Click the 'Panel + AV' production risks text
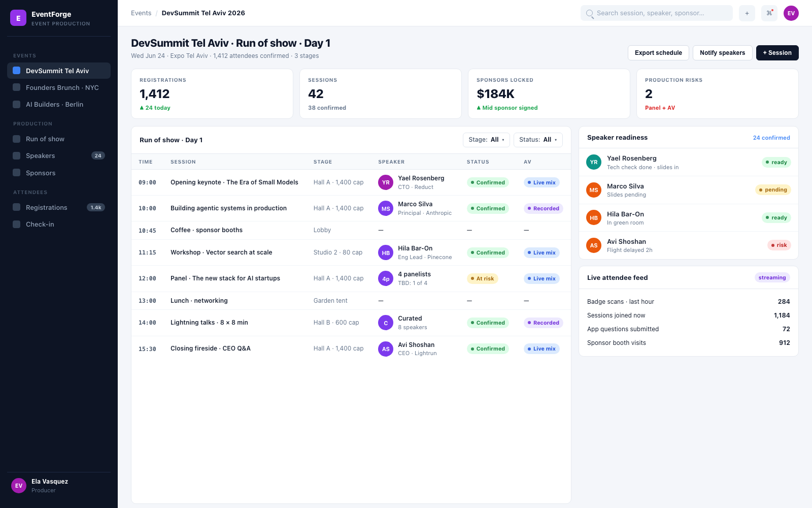This screenshot has height=508, width=812. tap(660, 108)
